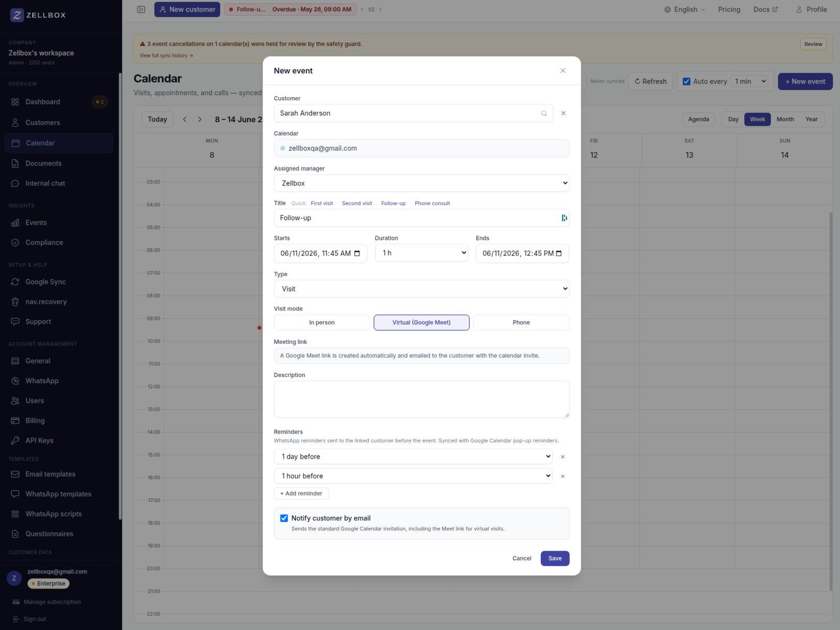The height and width of the screenshot is (630, 840).
Task: Click the New customer button
Action: coord(187,9)
